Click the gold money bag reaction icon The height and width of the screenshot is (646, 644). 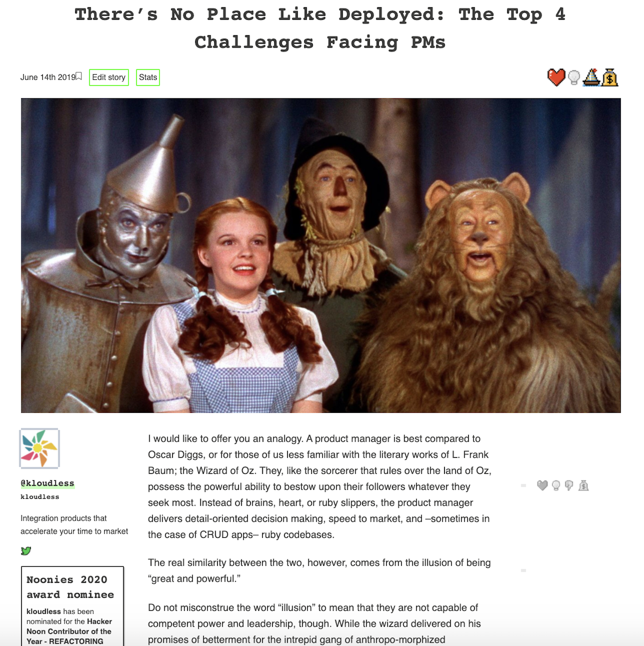pos(610,77)
